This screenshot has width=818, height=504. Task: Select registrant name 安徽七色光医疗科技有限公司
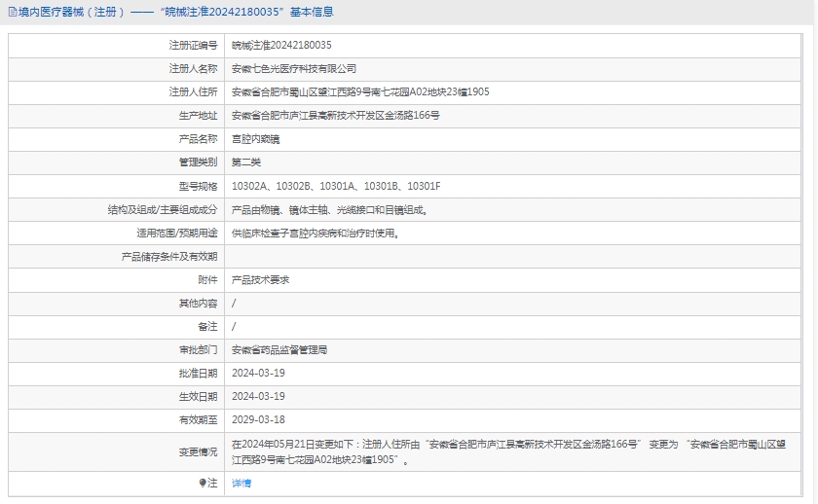[294, 69]
